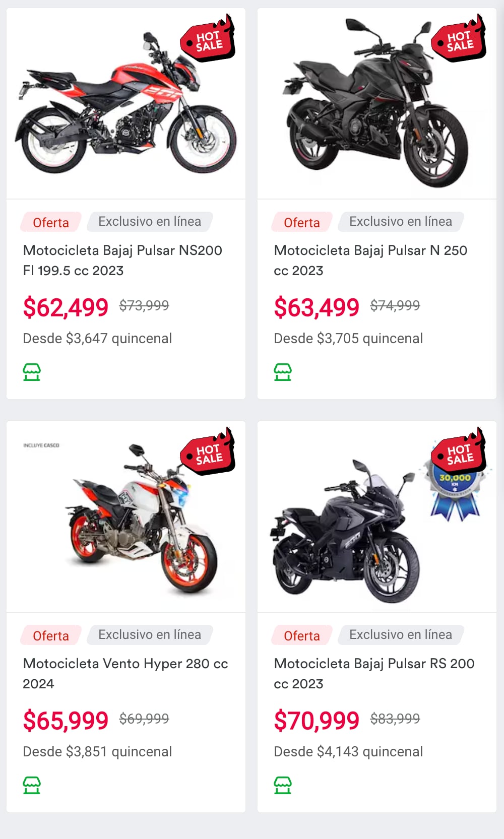The width and height of the screenshot is (504, 839).
Task: Click Exclusivo en línea tag on Pulsar RS 200
Action: point(401,634)
